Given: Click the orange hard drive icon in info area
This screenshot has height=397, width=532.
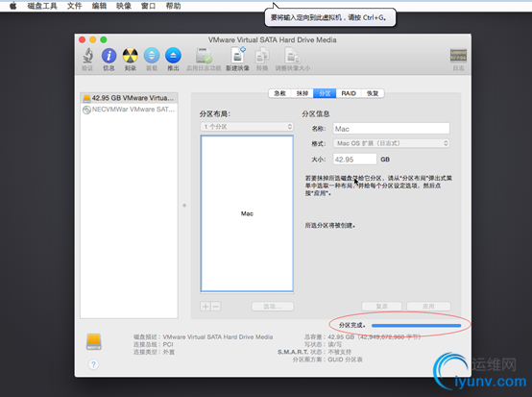Looking at the screenshot, I should [94, 341].
